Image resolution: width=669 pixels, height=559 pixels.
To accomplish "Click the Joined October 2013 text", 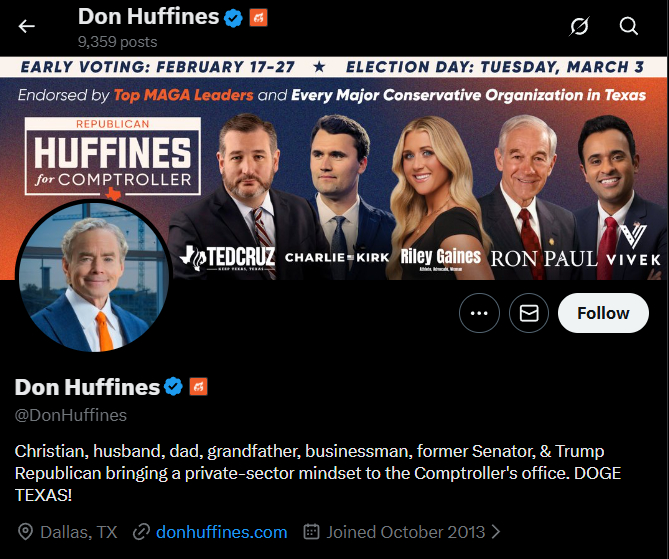I will (406, 532).
